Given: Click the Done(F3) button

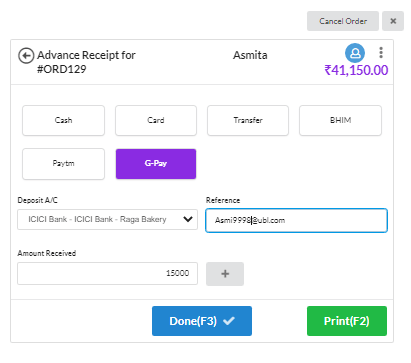Looking at the screenshot, I should [x=202, y=321].
